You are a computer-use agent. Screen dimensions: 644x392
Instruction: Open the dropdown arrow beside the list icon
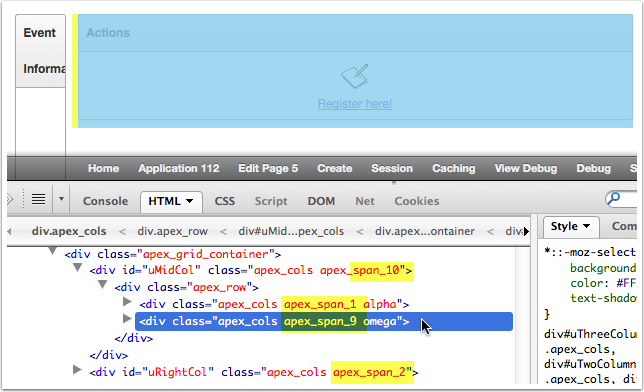click(61, 199)
